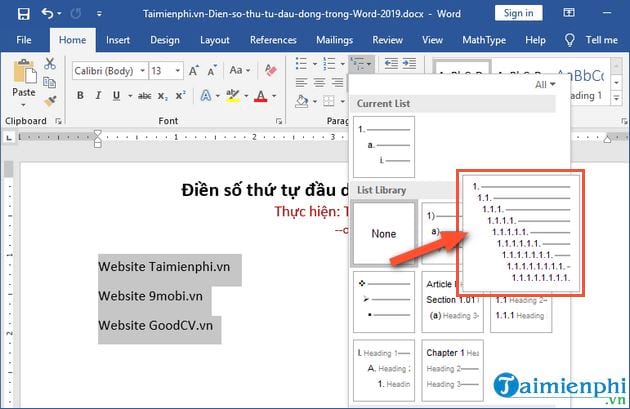Apply the red font color

[x=261, y=96]
